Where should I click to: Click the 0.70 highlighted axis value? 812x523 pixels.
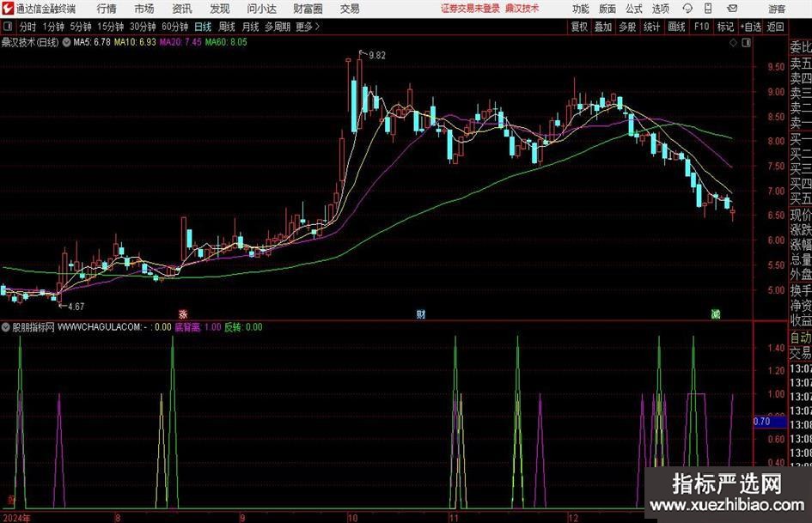770,422
